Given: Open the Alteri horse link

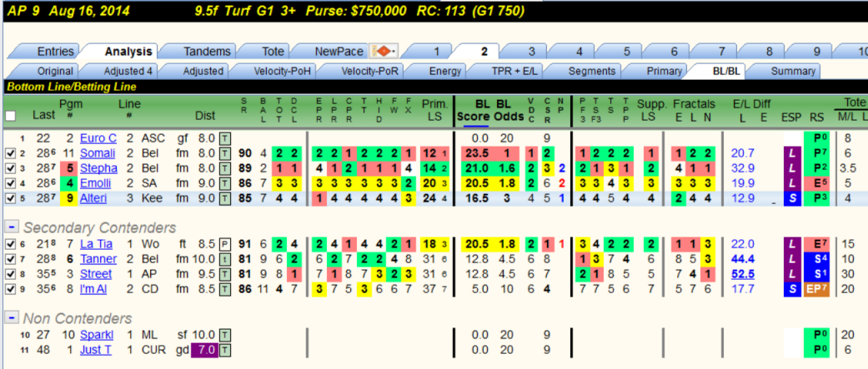Looking at the screenshot, I should (94, 198).
